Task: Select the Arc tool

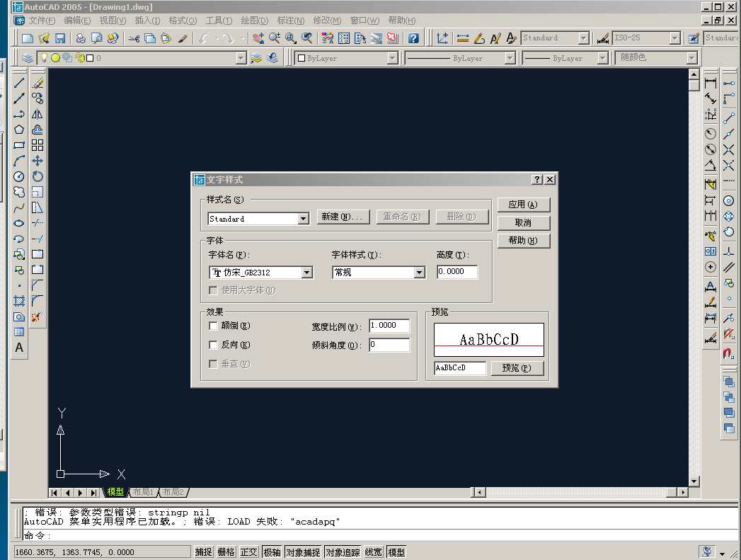Action: [x=19, y=161]
